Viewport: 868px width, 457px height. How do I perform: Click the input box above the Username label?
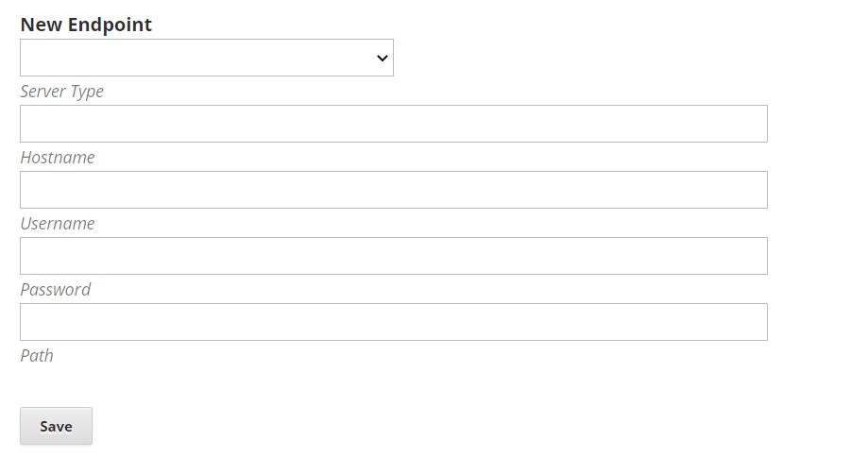394,190
